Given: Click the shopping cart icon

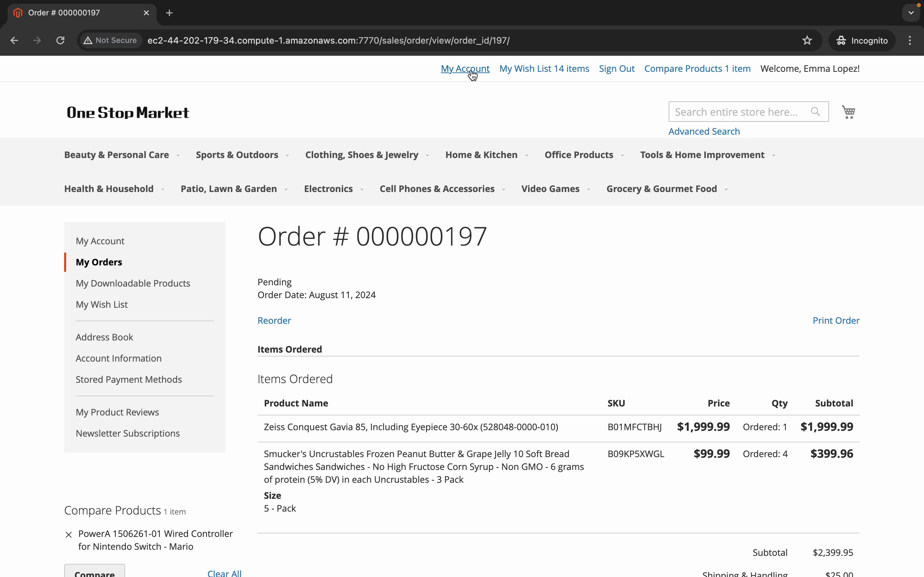Looking at the screenshot, I should coord(848,112).
